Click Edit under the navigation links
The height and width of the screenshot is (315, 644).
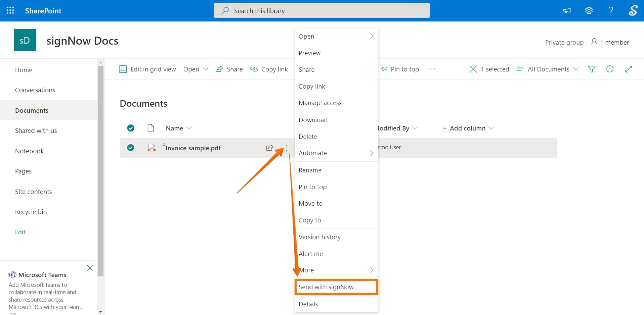tap(20, 232)
